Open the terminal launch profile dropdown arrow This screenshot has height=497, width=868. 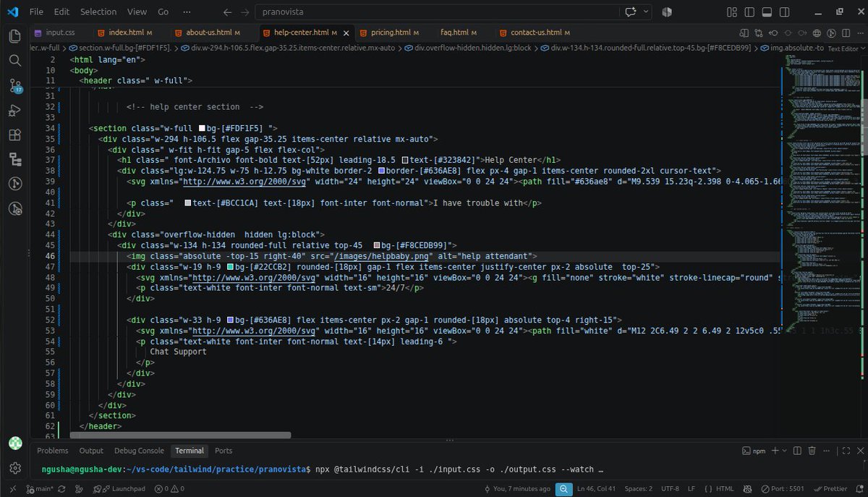[x=784, y=451]
